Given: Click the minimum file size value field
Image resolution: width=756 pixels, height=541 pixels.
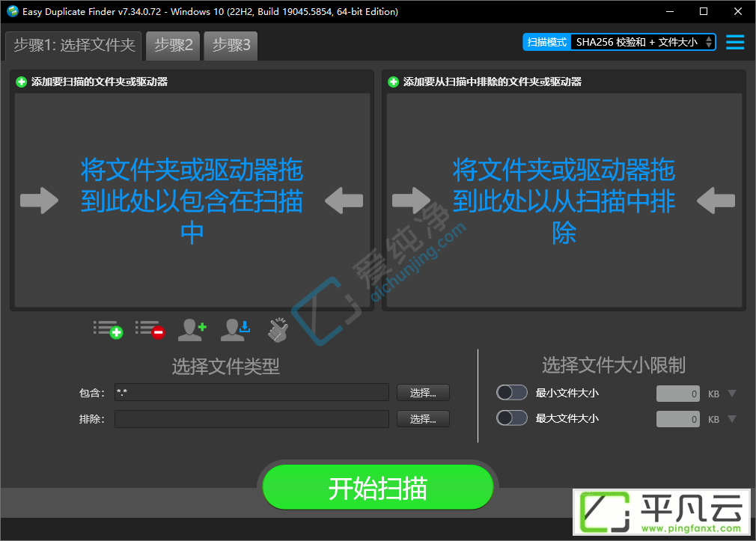Looking at the screenshot, I should point(678,394).
